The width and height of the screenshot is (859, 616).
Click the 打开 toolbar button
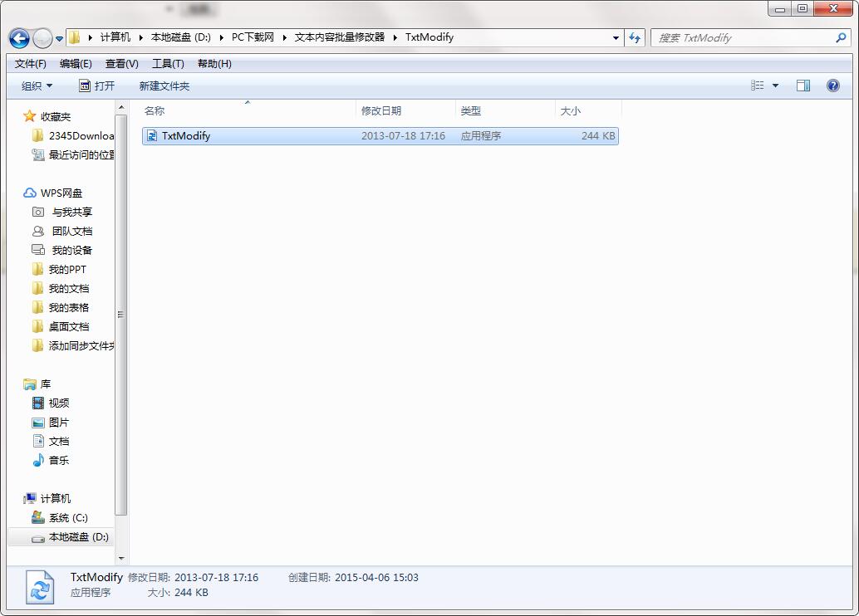[x=97, y=86]
